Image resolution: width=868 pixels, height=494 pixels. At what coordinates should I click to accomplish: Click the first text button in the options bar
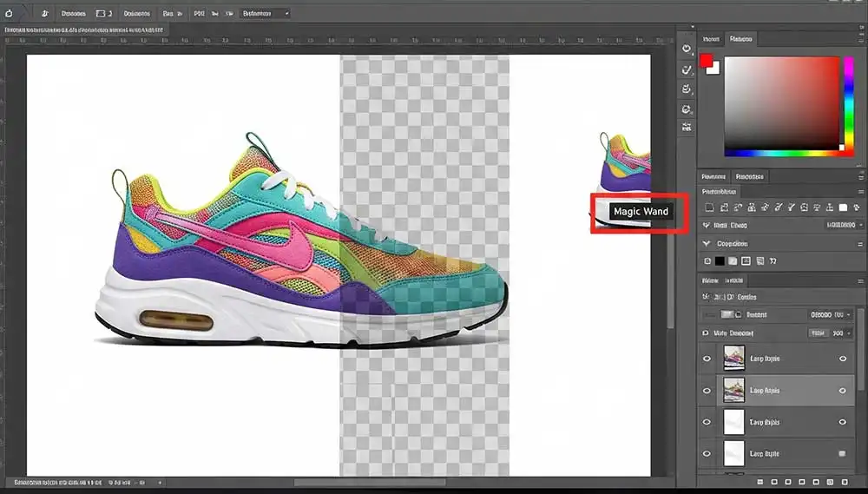(73, 13)
